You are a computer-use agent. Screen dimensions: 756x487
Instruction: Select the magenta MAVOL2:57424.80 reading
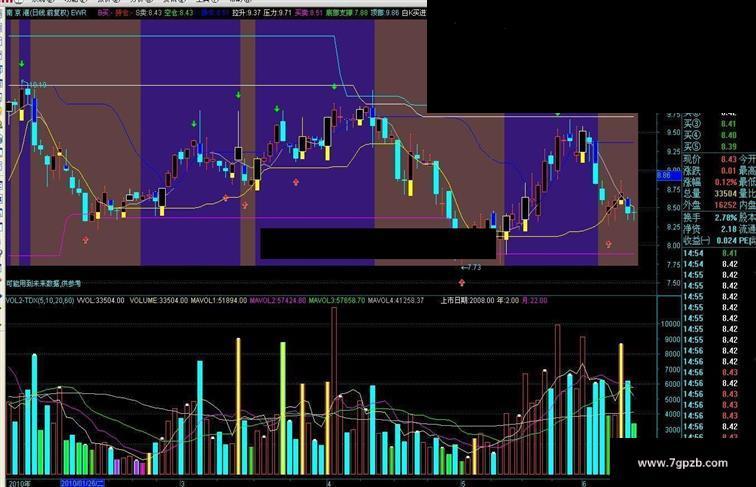tap(278, 300)
